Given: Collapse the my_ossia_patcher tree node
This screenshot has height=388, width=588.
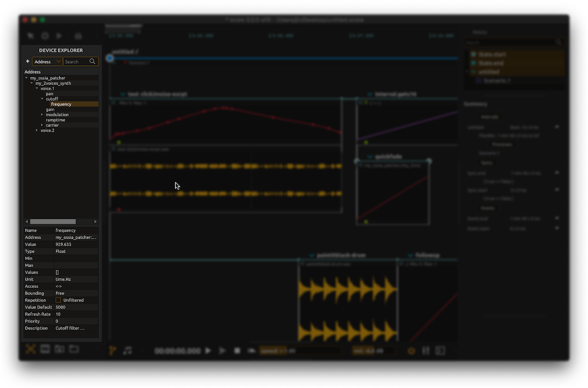Looking at the screenshot, I should 26,78.
